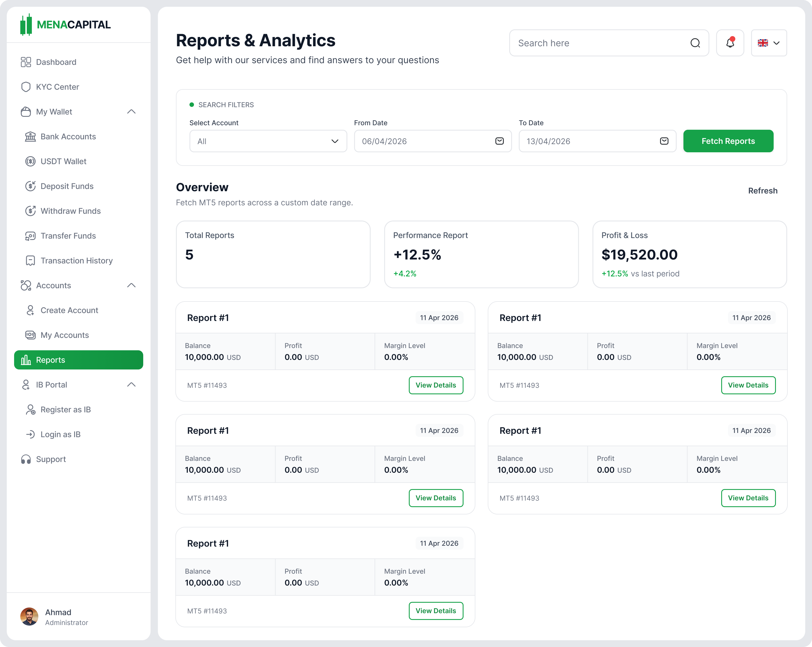Click the To Date field 13/04/2026
The image size is (812, 647).
click(597, 141)
